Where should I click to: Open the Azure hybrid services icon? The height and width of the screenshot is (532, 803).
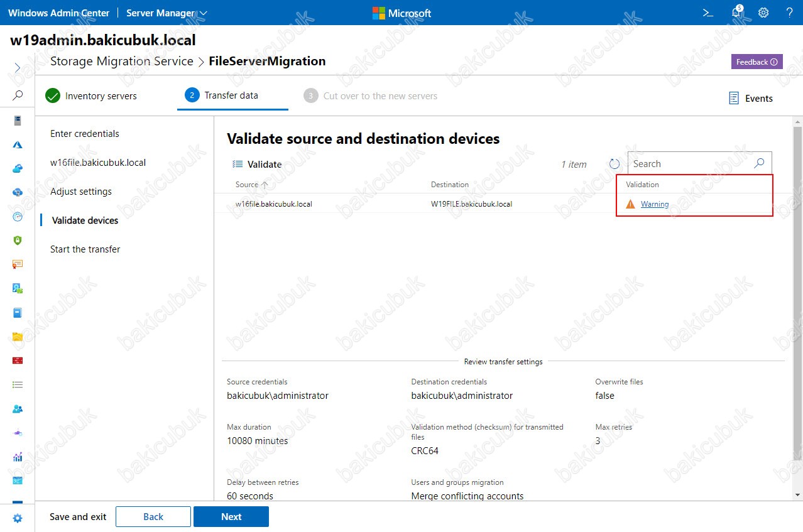click(18, 144)
